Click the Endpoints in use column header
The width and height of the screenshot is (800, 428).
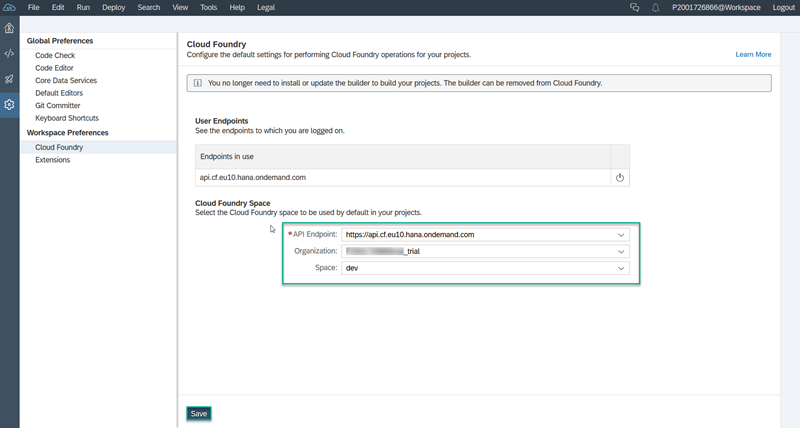[x=403, y=157]
